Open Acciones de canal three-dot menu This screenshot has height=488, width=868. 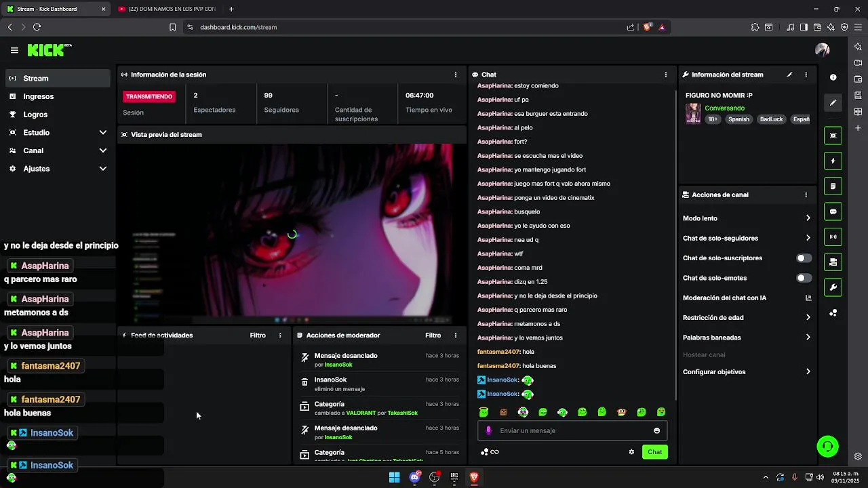coord(806,195)
